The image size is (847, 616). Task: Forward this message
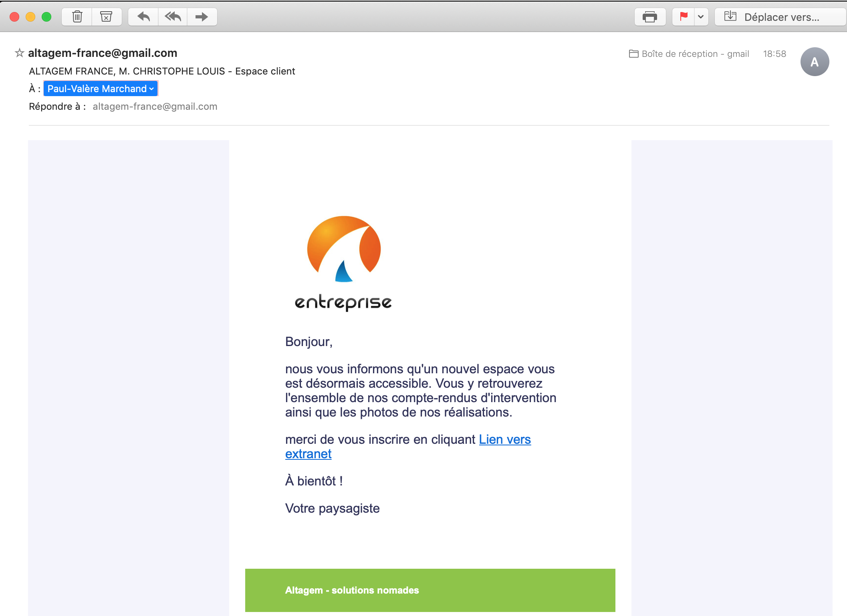click(202, 17)
